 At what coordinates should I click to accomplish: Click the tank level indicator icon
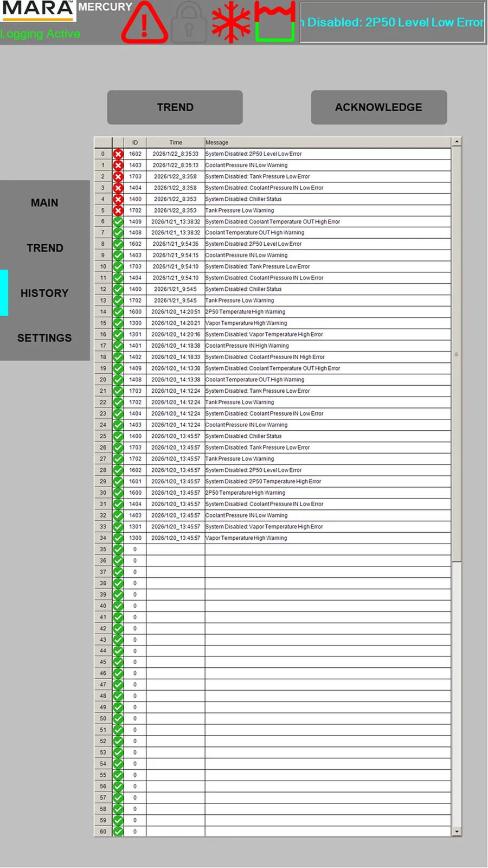pos(275,22)
